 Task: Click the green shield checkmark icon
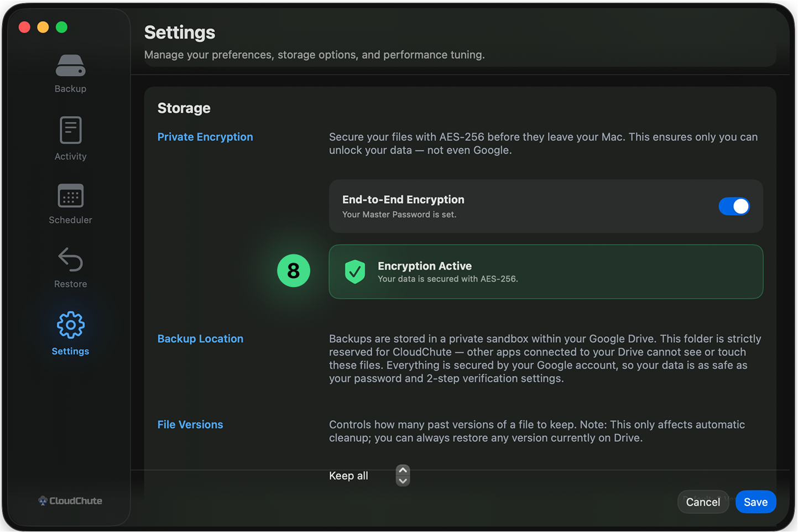[355, 272]
